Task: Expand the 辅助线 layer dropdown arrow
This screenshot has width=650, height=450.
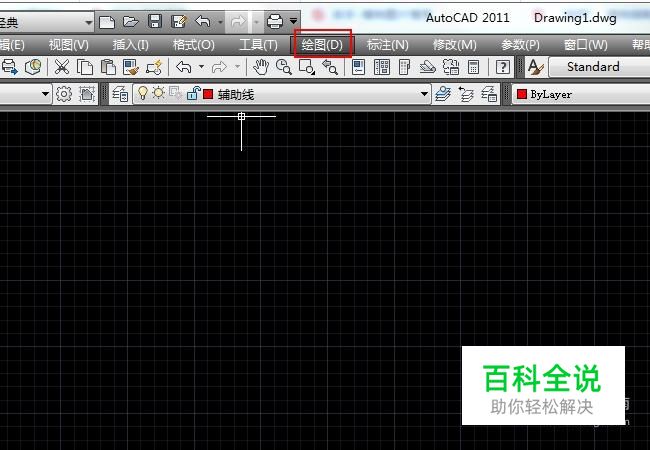Action: point(424,94)
